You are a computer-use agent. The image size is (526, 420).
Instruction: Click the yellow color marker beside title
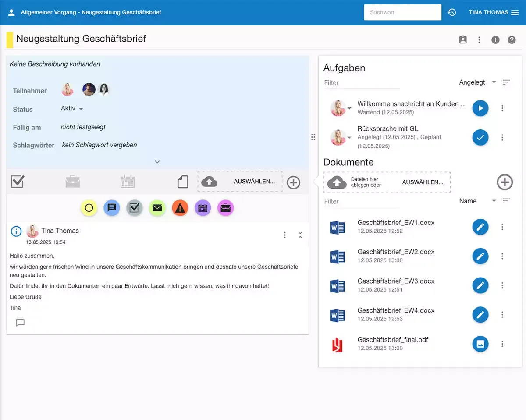(x=10, y=39)
